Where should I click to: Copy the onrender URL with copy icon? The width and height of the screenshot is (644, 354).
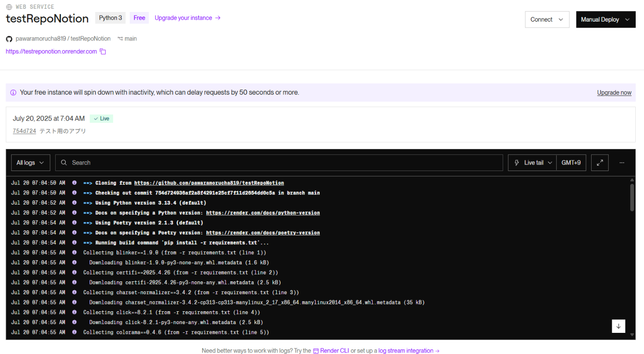pos(103,51)
